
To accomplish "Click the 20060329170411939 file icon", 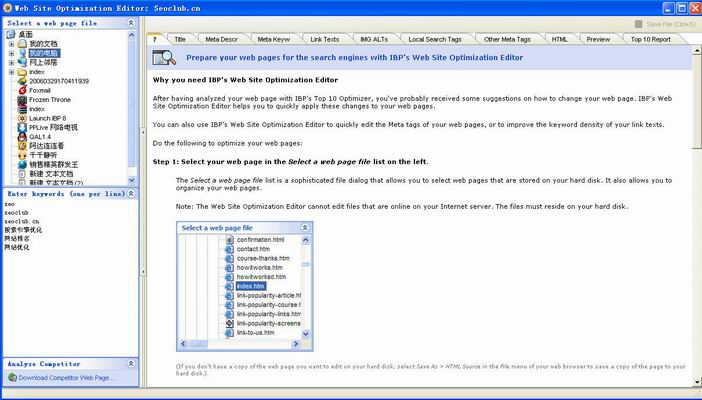I will 22,81.
